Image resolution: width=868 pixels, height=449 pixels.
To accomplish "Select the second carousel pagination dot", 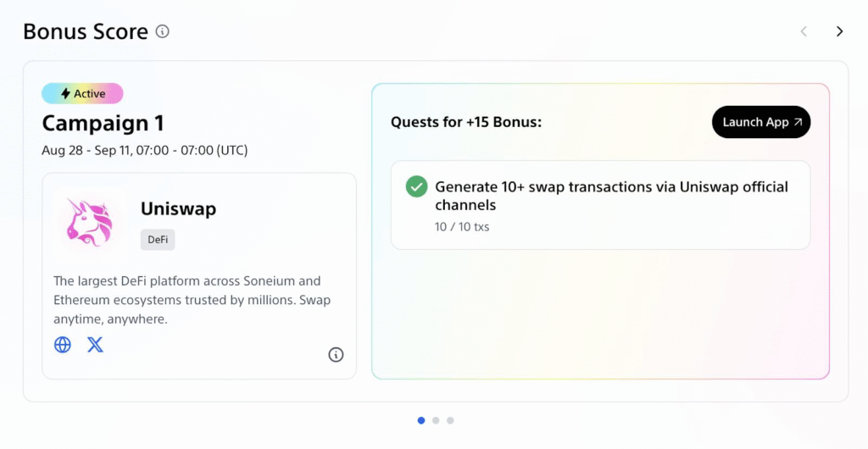I will 436,420.
